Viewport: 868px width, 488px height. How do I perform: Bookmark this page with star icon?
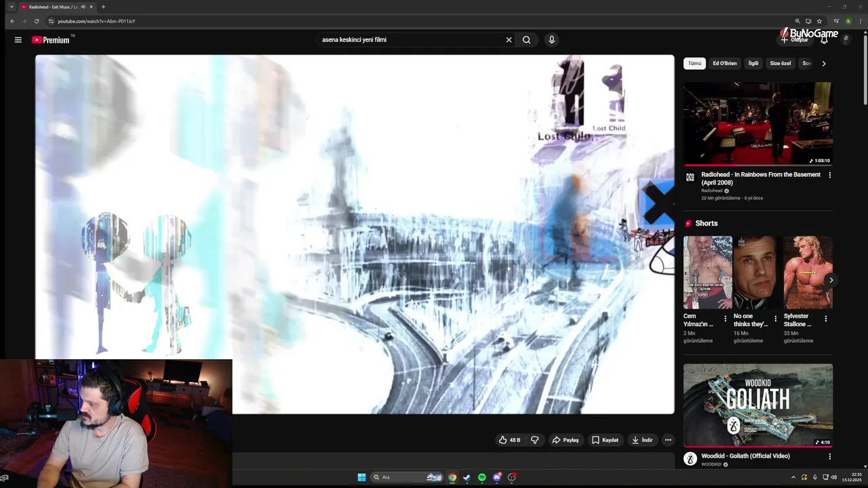pyautogui.click(x=819, y=21)
